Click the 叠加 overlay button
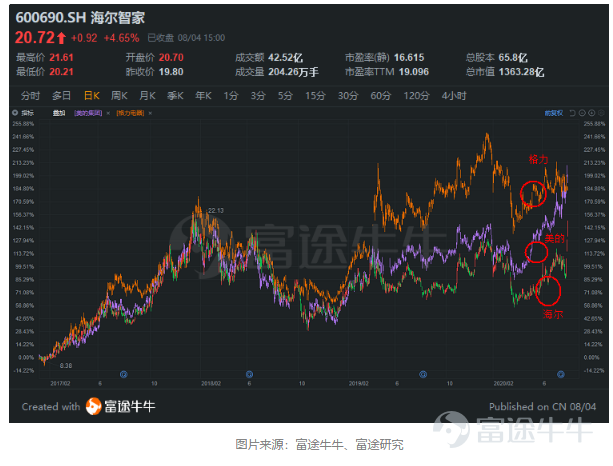 coord(59,113)
